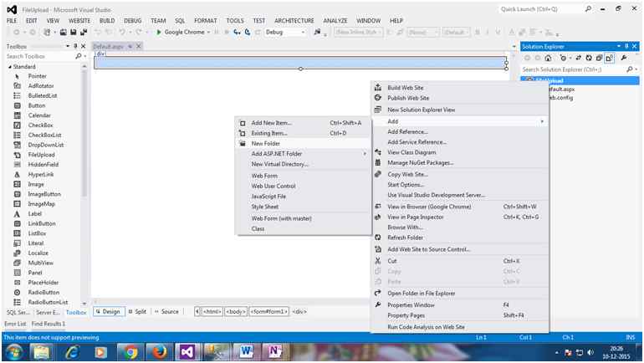644x363 pixels.
Task: Open the Find Results 1 tab
Action: 49,324
